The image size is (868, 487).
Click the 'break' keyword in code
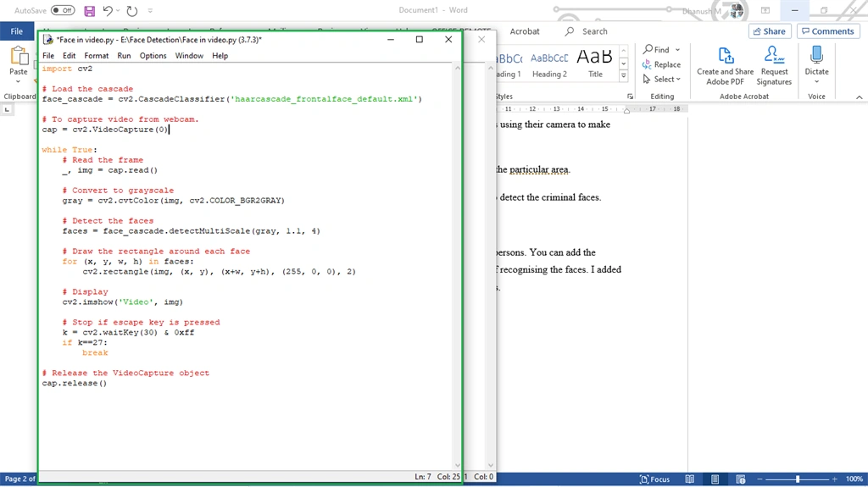(95, 352)
